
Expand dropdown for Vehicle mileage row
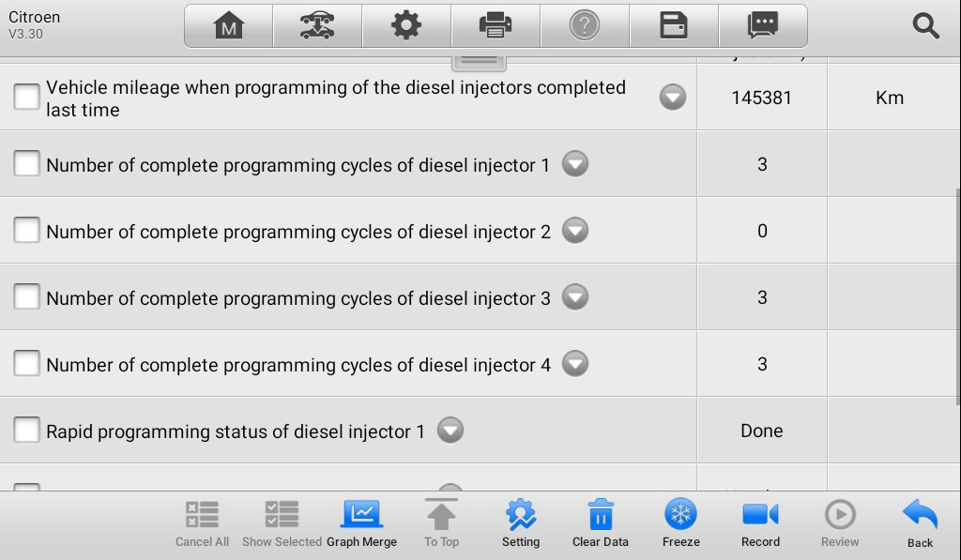tap(673, 98)
